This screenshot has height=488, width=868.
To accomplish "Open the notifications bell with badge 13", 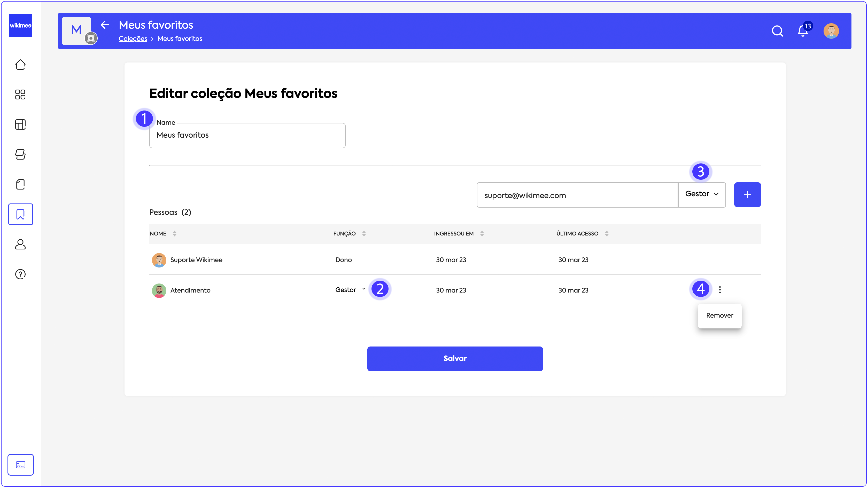I will [803, 31].
